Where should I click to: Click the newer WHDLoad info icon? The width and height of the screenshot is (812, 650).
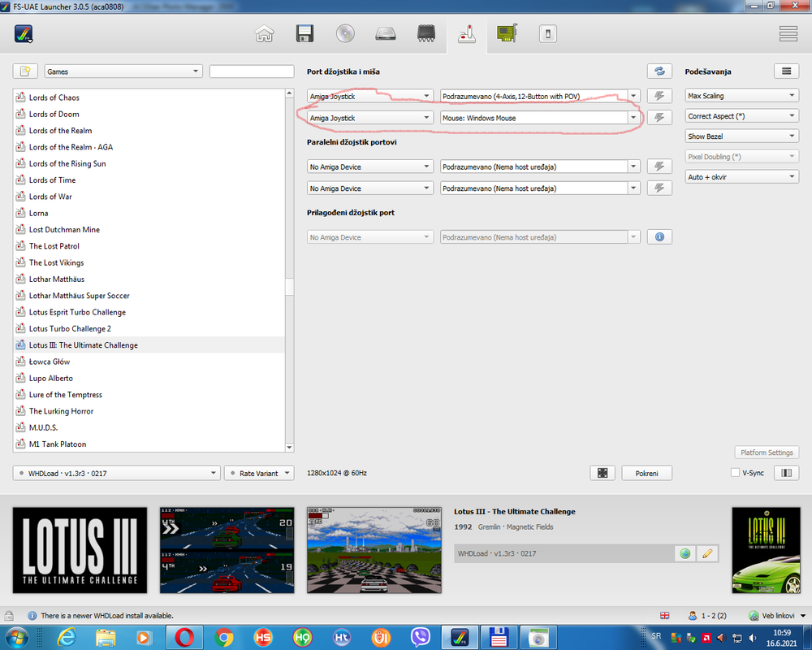pyautogui.click(x=32, y=616)
